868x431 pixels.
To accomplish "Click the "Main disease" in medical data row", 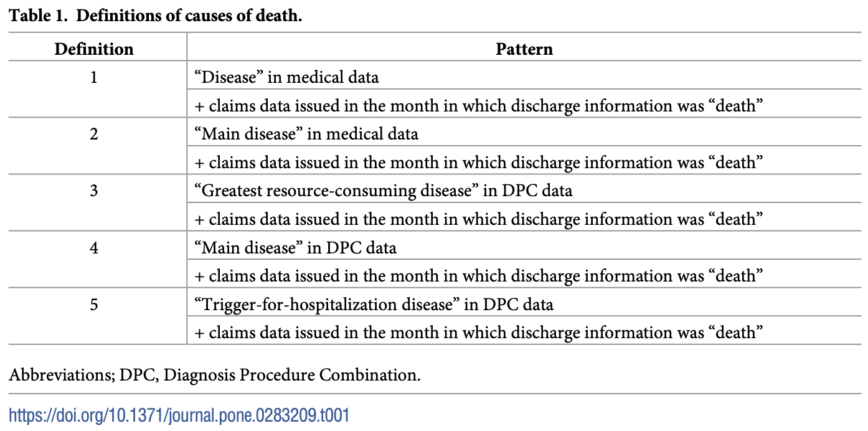I will 306,134.
